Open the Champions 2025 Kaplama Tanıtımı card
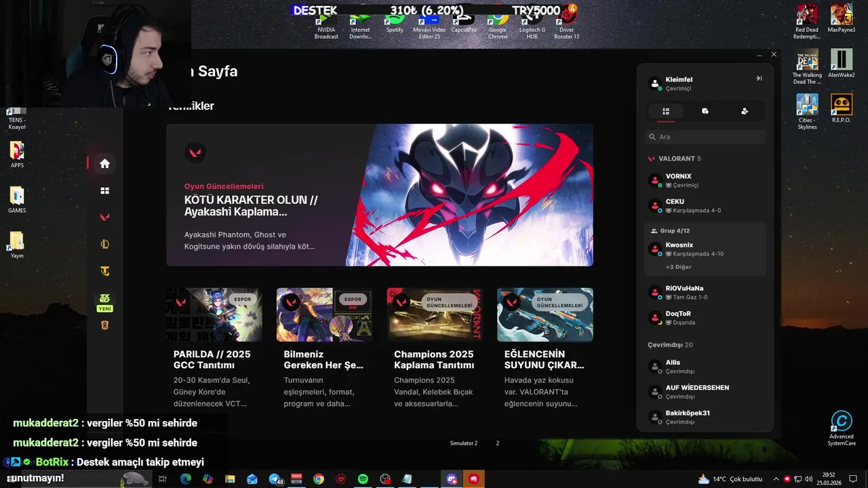This screenshot has width=868, height=488. pyautogui.click(x=435, y=348)
